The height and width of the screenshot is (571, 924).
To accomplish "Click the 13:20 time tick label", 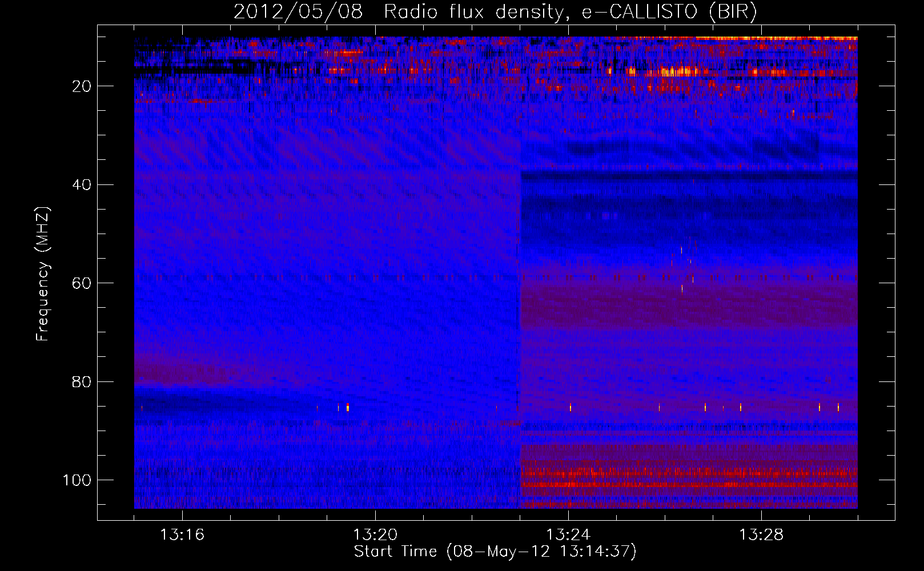I will click(375, 535).
